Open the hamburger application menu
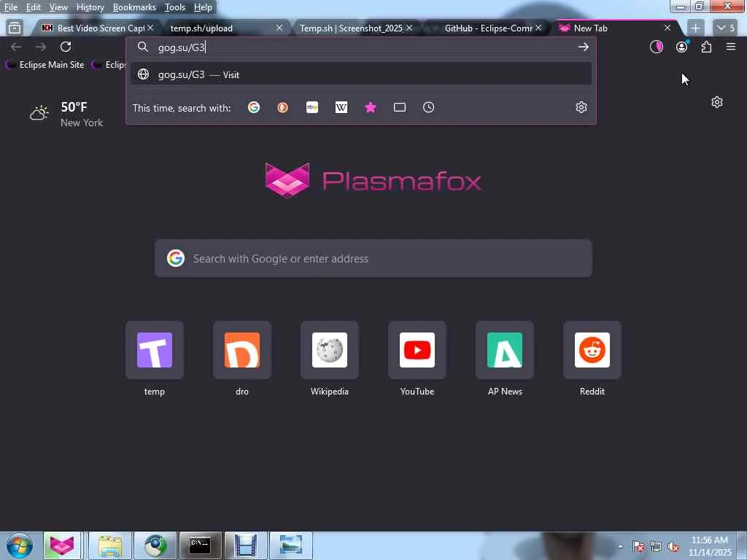This screenshot has width=747, height=560. (730, 47)
